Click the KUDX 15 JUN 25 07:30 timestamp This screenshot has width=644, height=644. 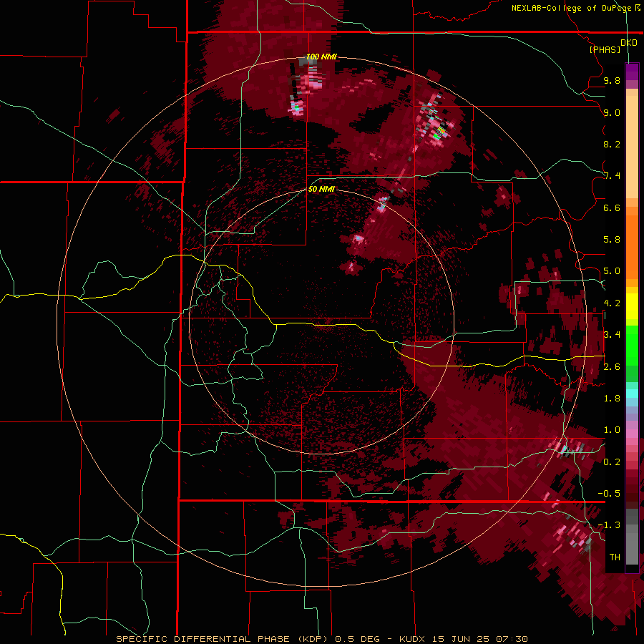point(463,639)
